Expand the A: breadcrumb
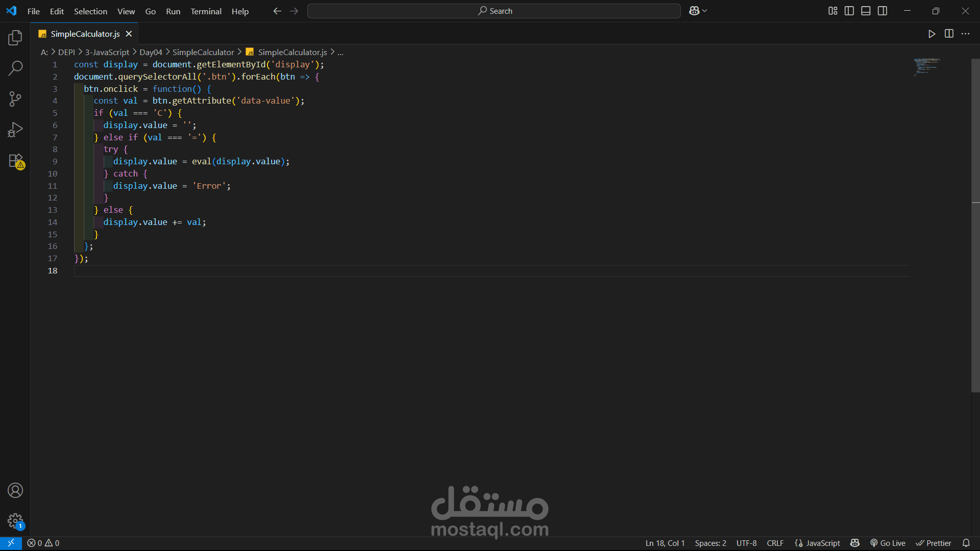This screenshot has width=980, height=551. [x=44, y=52]
